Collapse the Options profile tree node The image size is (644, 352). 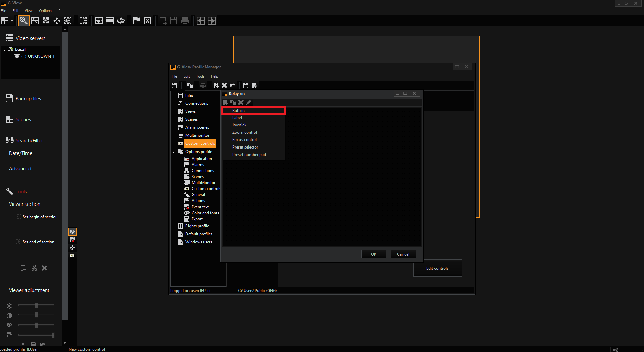[174, 152]
